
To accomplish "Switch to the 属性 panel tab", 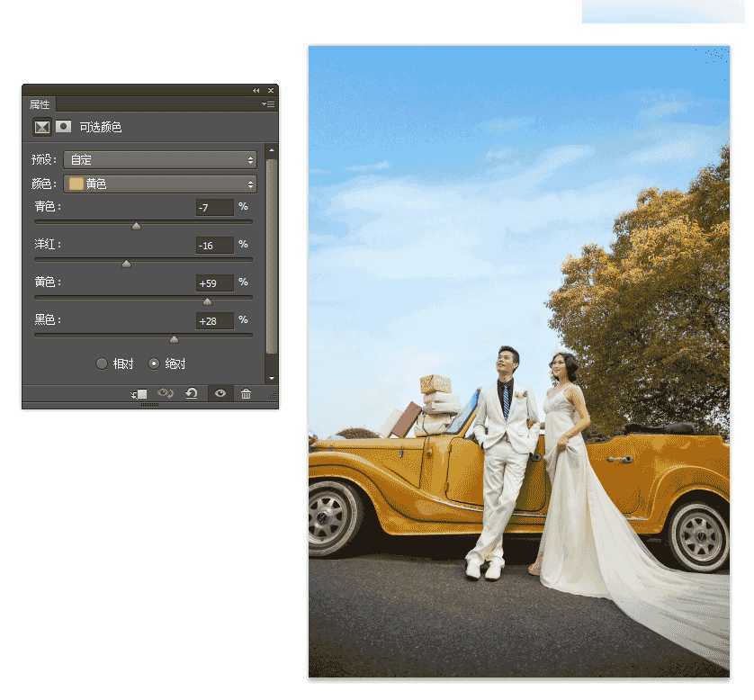I will coord(39,104).
